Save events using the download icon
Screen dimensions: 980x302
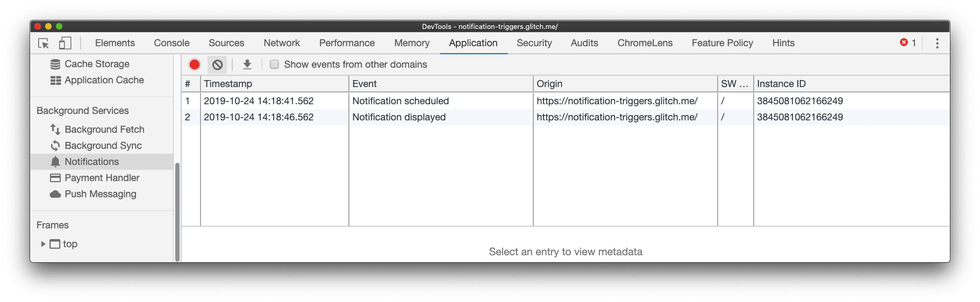247,64
